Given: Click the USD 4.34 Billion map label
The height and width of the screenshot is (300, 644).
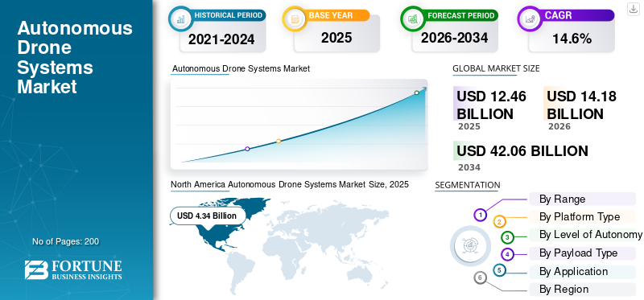Looking at the screenshot, I should point(207,216).
